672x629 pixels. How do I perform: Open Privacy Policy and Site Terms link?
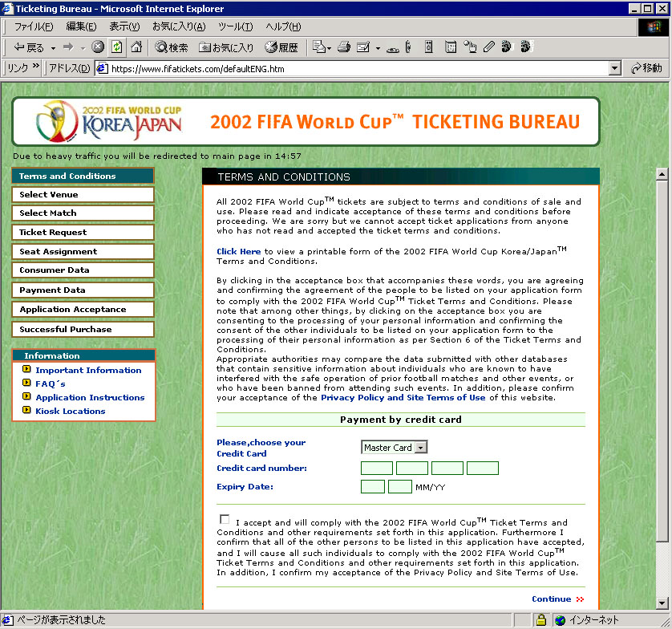coord(403,397)
